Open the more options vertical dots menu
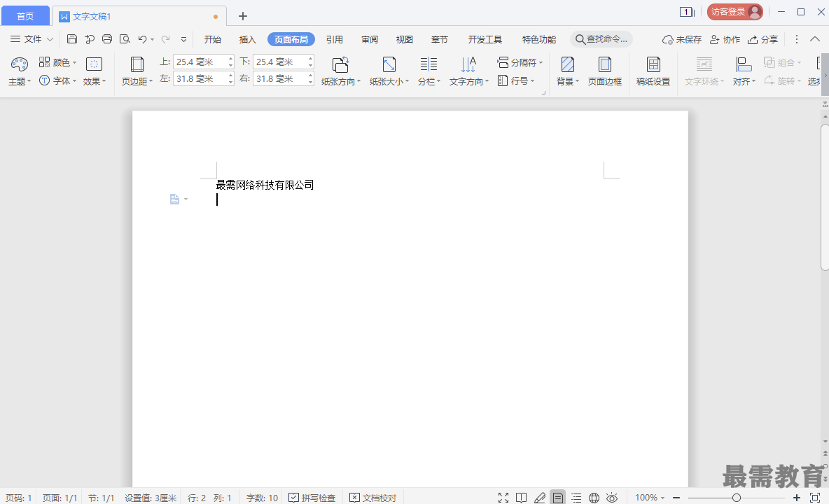Viewport: 829px width, 504px height. click(797, 39)
